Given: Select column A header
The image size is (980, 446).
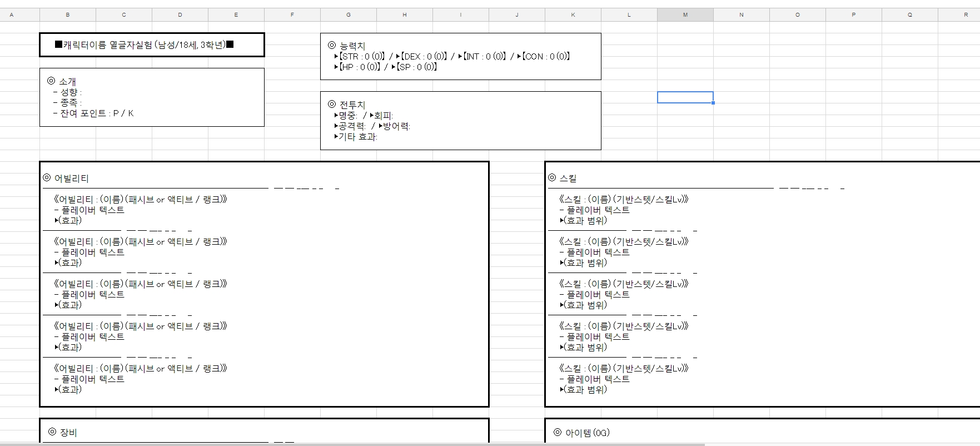Looking at the screenshot, I should [12, 15].
